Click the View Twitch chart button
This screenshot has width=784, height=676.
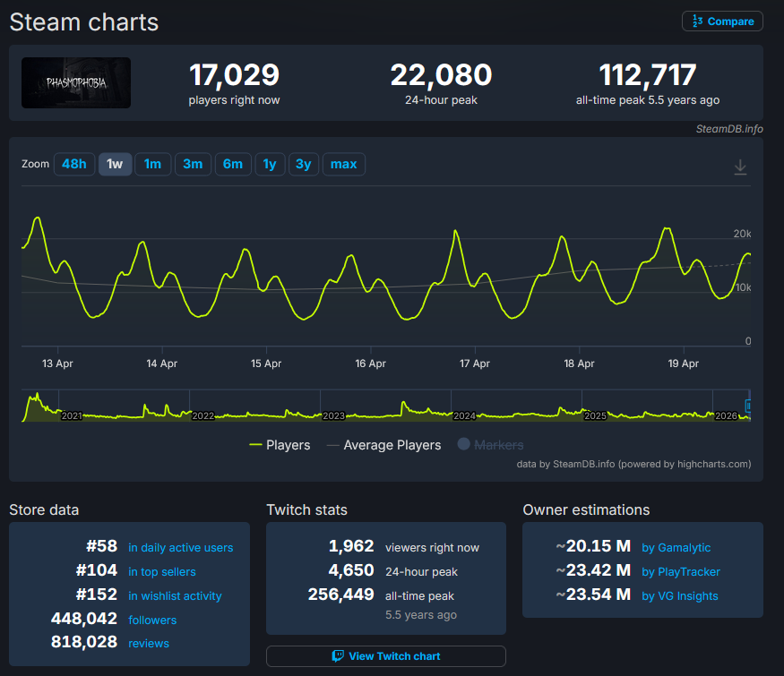pyautogui.click(x=386, y=656)
